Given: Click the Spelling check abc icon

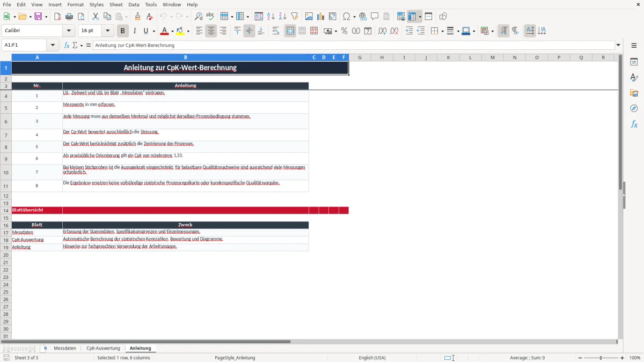Looking at the screenshot, I should [x=210, y=17].
